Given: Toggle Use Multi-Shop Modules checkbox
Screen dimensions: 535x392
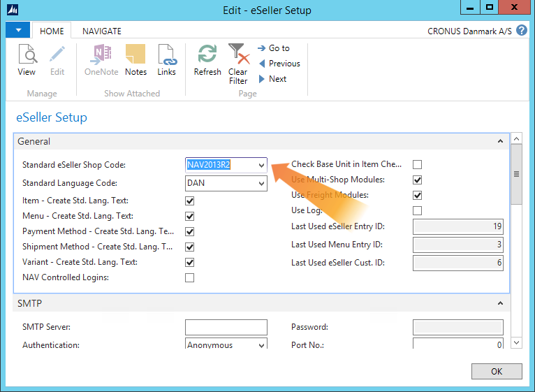Looking at the screenshot, I should point(417,180).
